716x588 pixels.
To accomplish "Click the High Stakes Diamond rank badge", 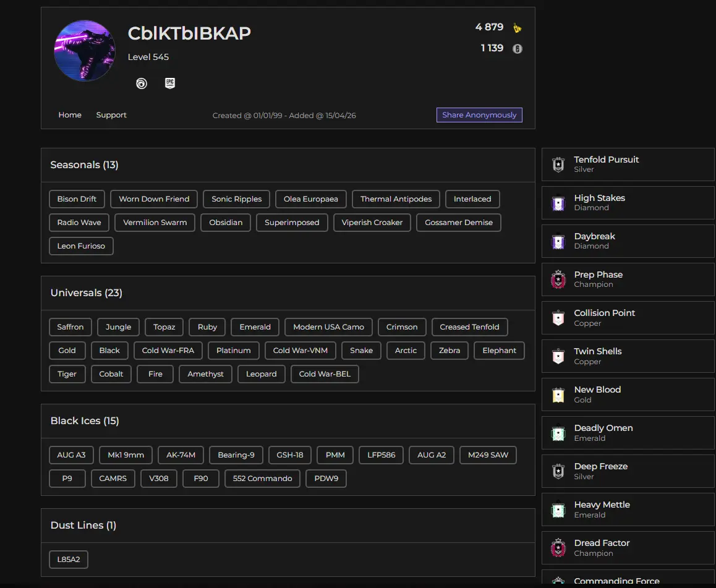I will click(558, 203).
